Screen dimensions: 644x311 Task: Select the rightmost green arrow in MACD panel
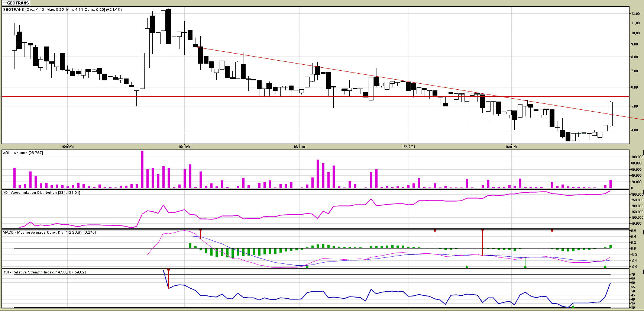[605, 266]
